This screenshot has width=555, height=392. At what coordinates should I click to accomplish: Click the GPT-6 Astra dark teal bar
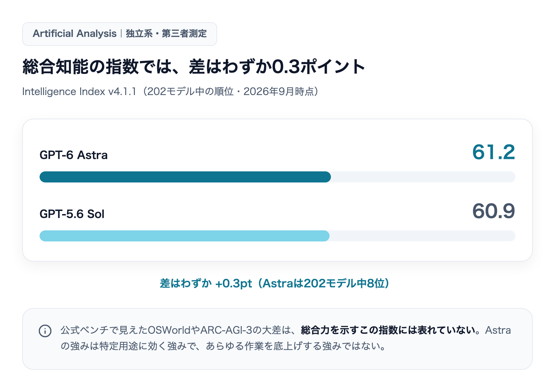(x=185, y=177)
